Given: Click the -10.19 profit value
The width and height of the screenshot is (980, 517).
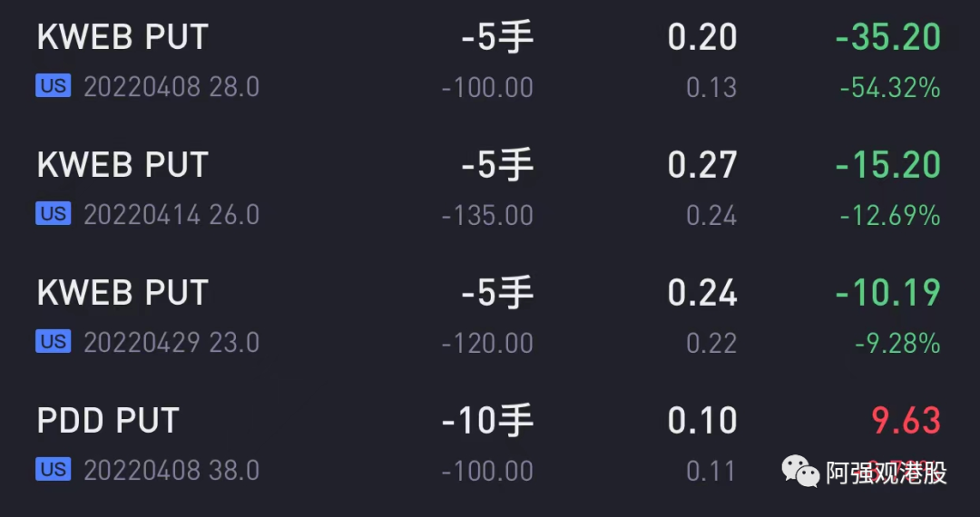Looking at the screenshot, I should [x=888, y=293].
